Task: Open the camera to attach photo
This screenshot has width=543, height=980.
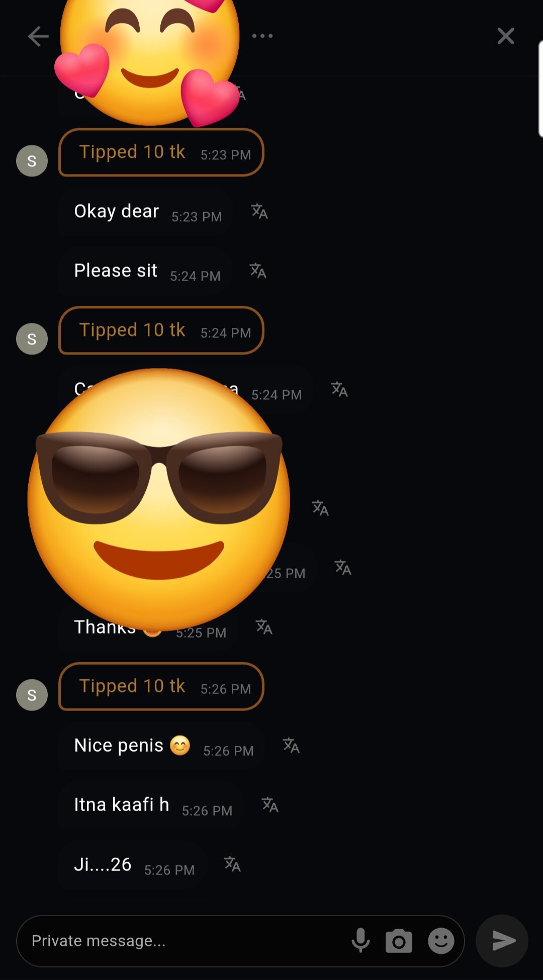Action: pyautogui.click(x=399, y=941)
